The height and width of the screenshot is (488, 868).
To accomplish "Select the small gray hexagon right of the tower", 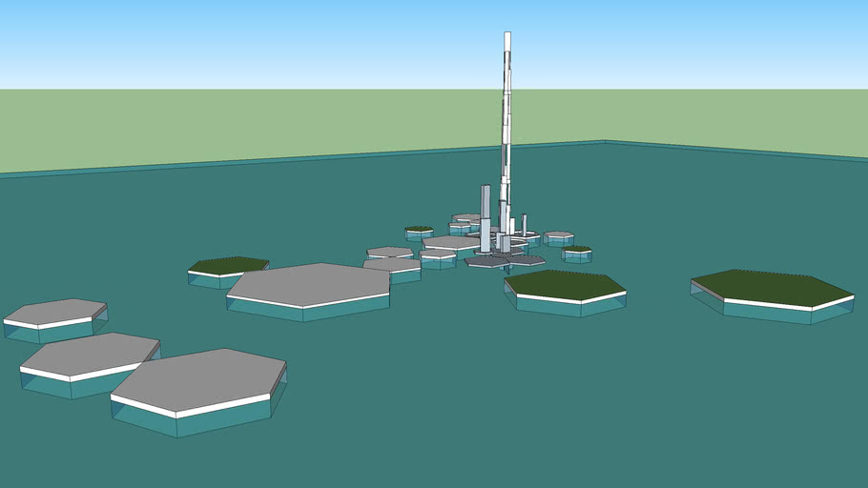I will 558,234.
